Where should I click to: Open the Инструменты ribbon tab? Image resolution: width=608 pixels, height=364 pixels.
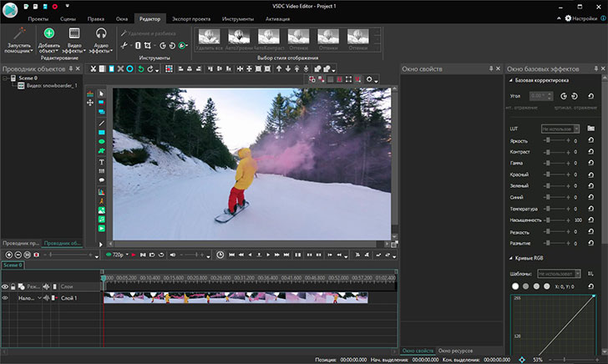click(x=237, y=18)
